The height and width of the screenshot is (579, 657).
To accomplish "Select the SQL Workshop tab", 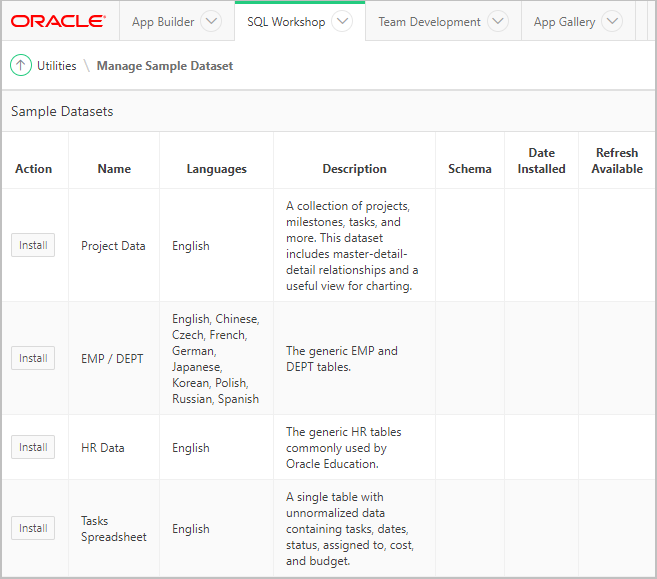I will pyautogui.click(x=286, y=22).
